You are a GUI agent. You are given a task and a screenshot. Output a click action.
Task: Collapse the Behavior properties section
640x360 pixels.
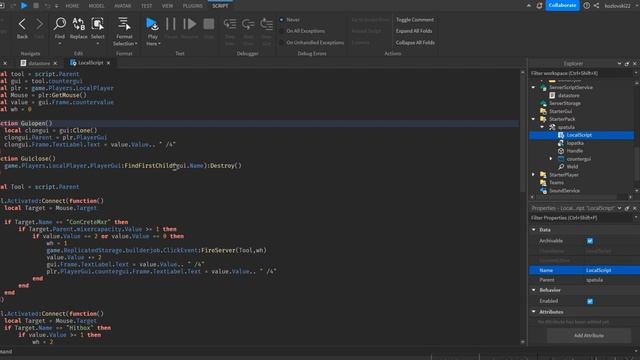(x=534, y=290)
